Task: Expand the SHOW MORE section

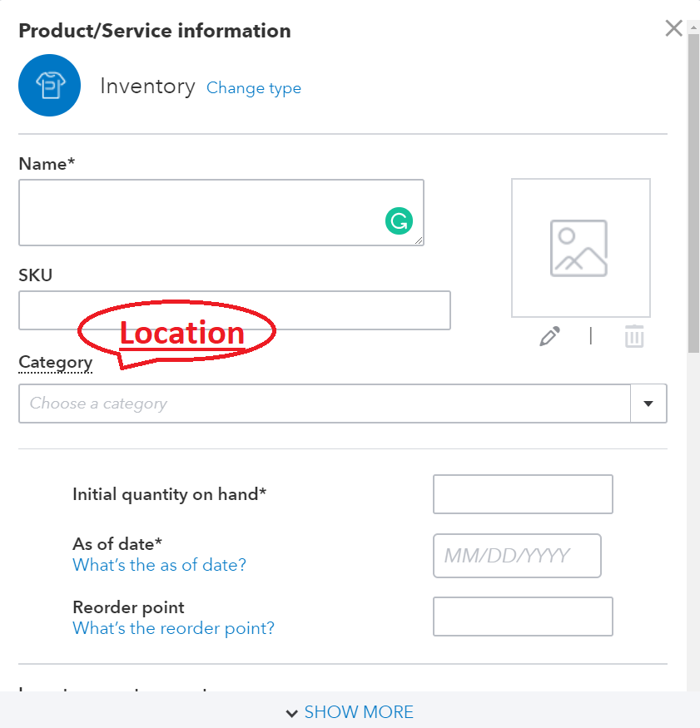Action: pyautogui.click(x=358, y=712)
